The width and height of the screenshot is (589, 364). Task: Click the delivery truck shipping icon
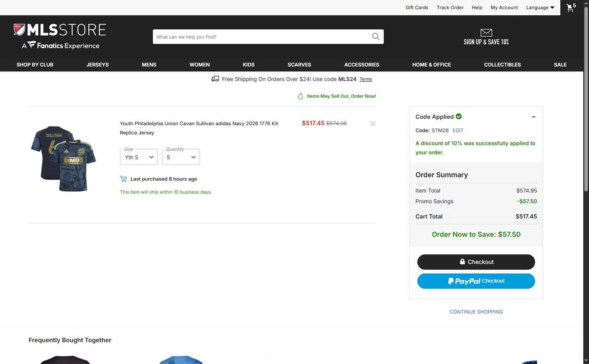pos(215,79)
